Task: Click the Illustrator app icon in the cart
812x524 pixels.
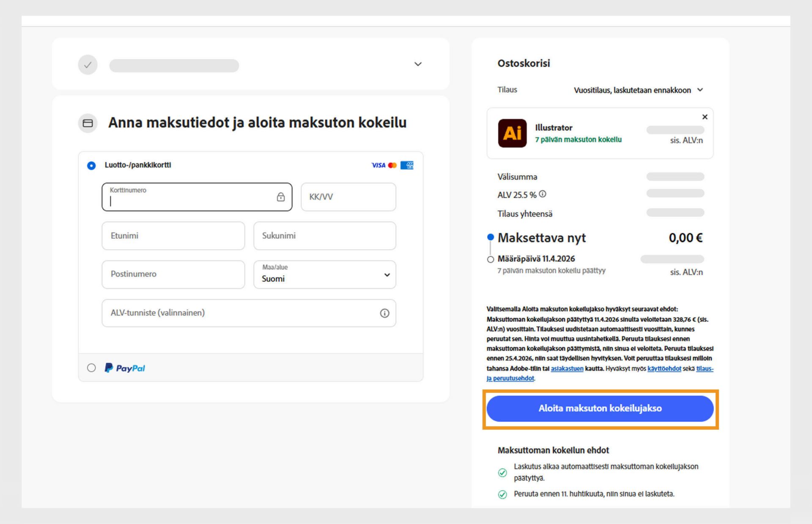Action: pos(512,134)
